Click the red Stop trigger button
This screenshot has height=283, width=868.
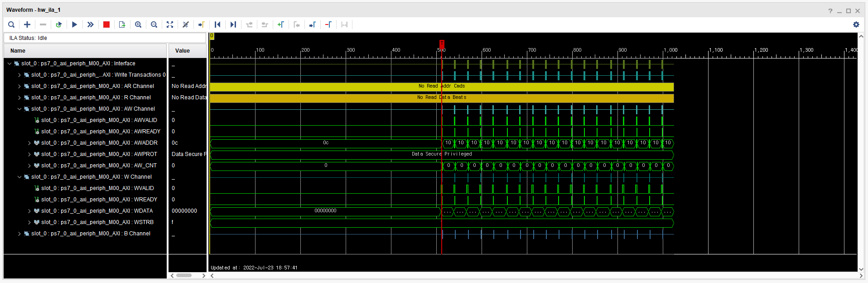pos(106,24)
